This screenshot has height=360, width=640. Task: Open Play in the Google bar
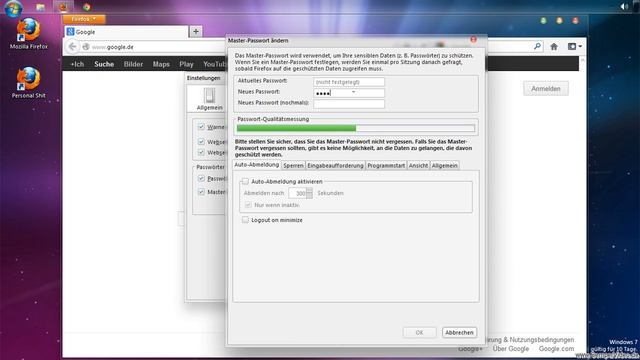pos(186,64)
